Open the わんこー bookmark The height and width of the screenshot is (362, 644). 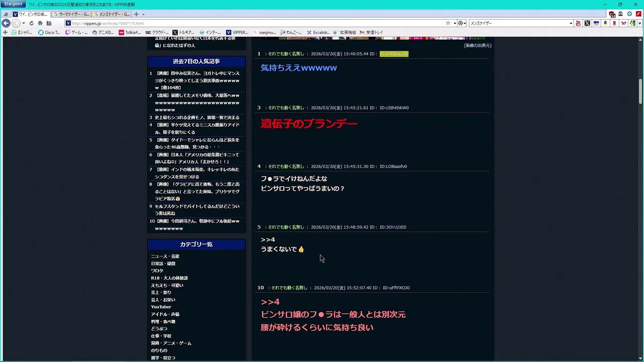coord(291,32)
